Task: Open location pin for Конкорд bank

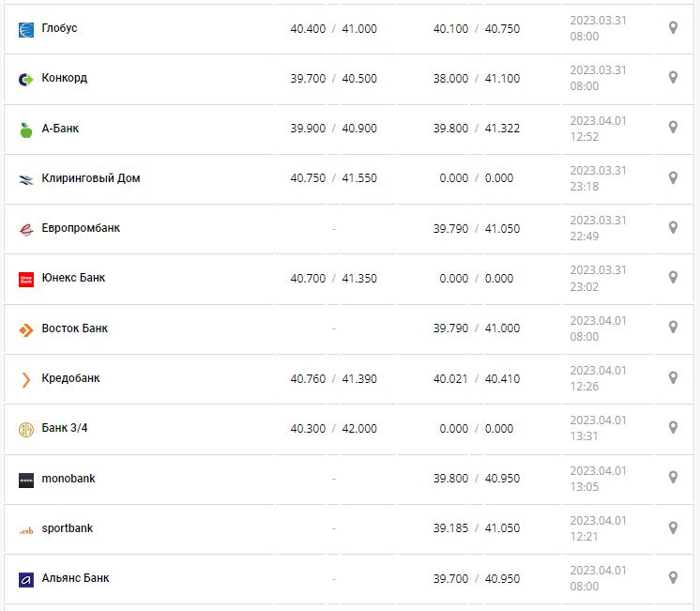Action: coord(673,78)
